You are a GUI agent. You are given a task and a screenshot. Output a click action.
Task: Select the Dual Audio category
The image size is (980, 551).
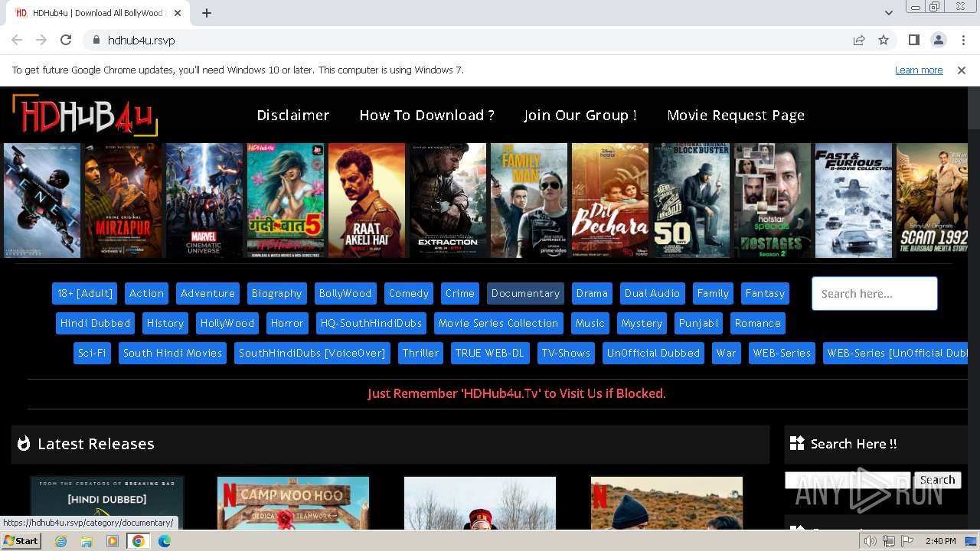[x=652, y=294]
